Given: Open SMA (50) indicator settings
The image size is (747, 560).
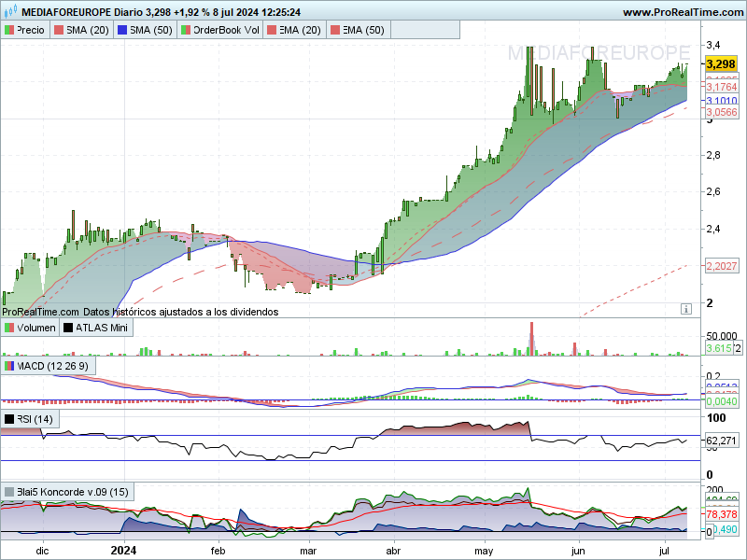Looking at the screenshot, I should (146, 30).
